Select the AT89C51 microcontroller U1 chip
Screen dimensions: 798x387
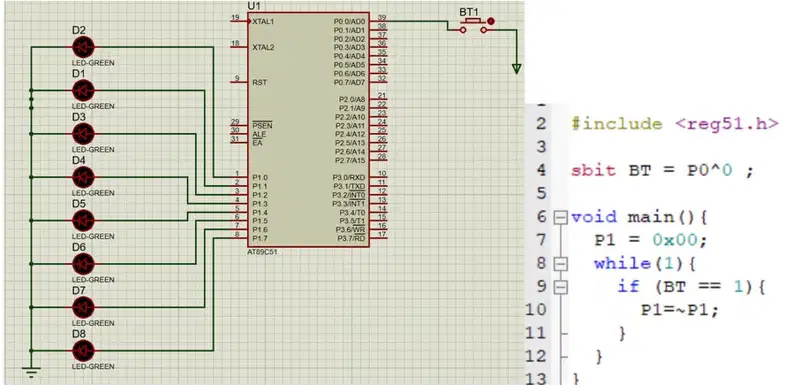(308, 130)
